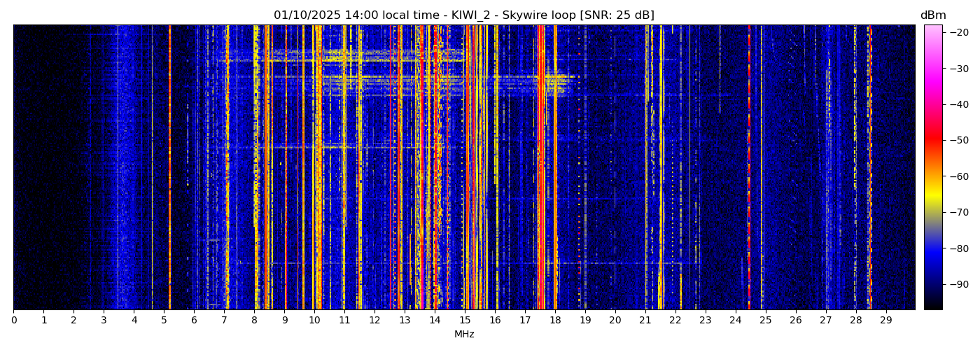The width and height of the screenshot is (980, 350).
Task: Select the 24 MHz tick label
Action: tap(735, 321)
